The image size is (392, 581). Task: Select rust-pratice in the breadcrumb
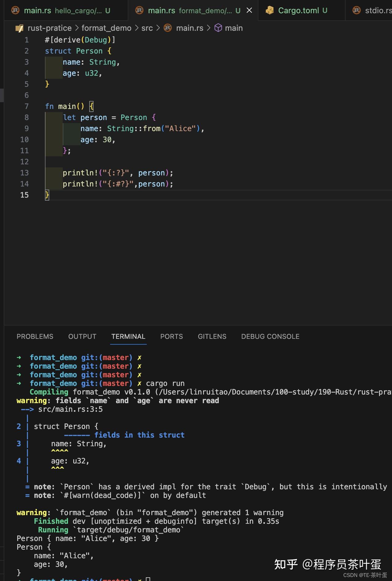[x=50, y=28]
